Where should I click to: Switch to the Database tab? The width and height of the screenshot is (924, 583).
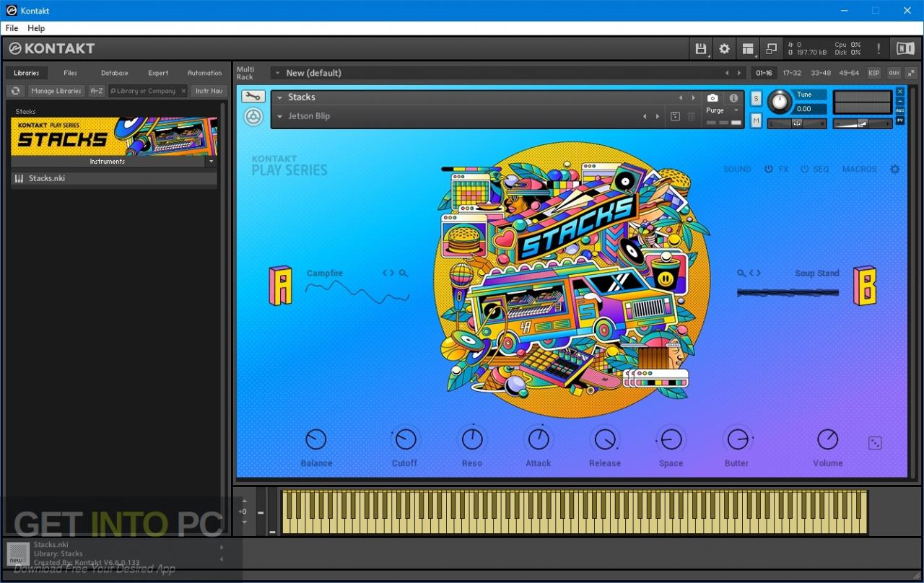[x=115, y=73]
